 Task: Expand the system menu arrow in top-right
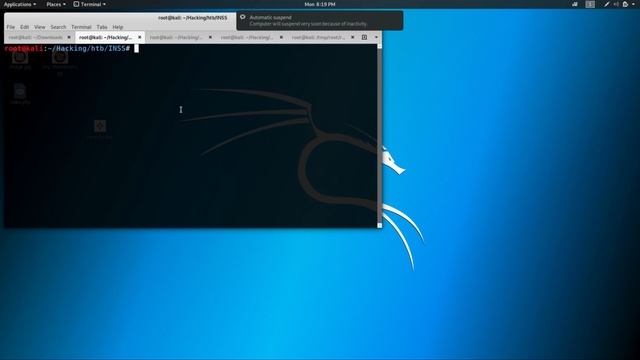pyautogui.click(x=633, y=4)
